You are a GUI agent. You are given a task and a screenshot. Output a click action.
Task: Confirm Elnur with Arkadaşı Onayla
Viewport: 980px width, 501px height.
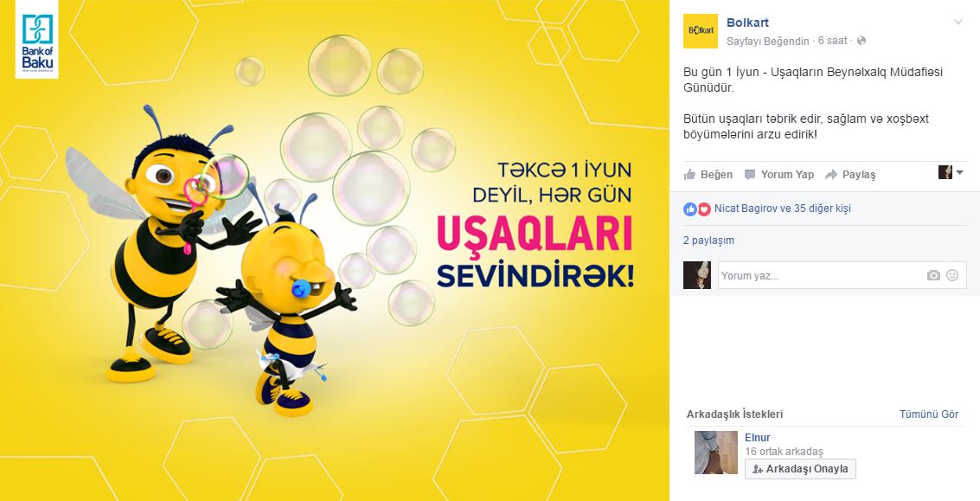[800, 469]
